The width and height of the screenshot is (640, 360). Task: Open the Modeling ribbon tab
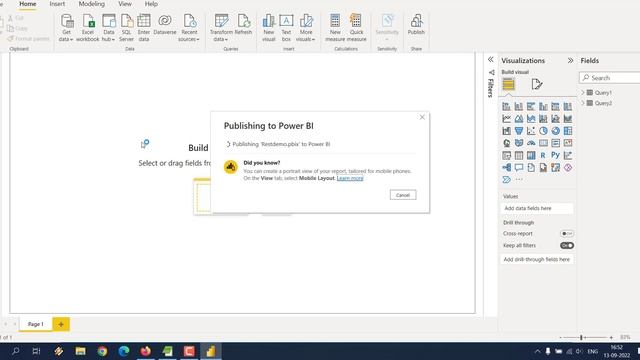click(x=91, y=4)
